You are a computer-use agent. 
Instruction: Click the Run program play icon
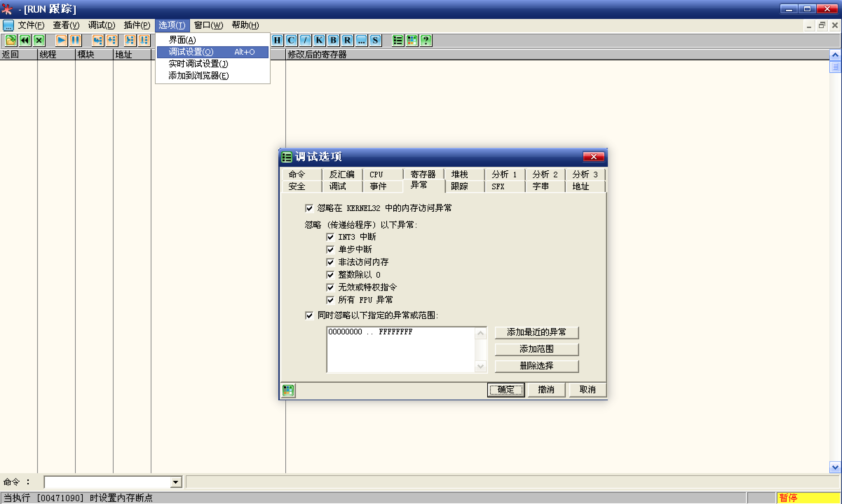pyautogui.click(x=61, y=40)
